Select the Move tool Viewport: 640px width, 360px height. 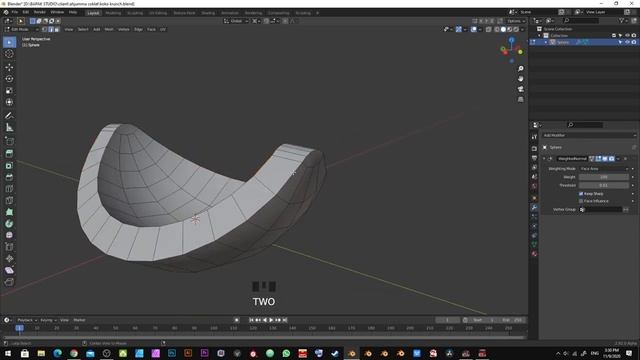click(9, 67)
